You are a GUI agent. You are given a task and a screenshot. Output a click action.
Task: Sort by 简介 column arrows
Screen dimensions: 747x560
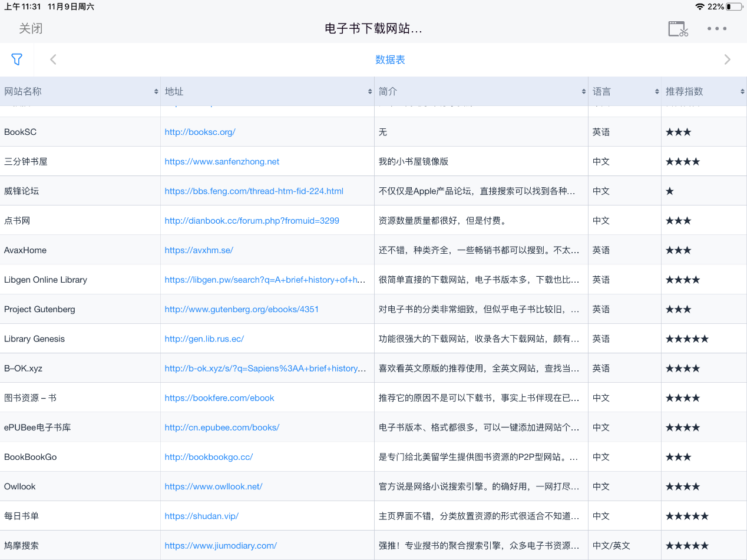pyautogui.click(x=584, y=92)
